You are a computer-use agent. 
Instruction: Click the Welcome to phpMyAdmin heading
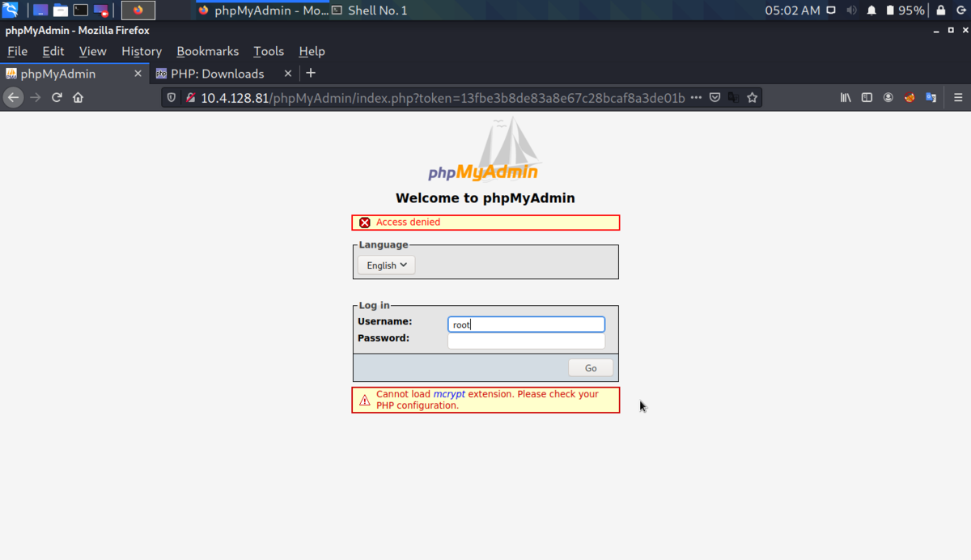click(x=485, y=197)
